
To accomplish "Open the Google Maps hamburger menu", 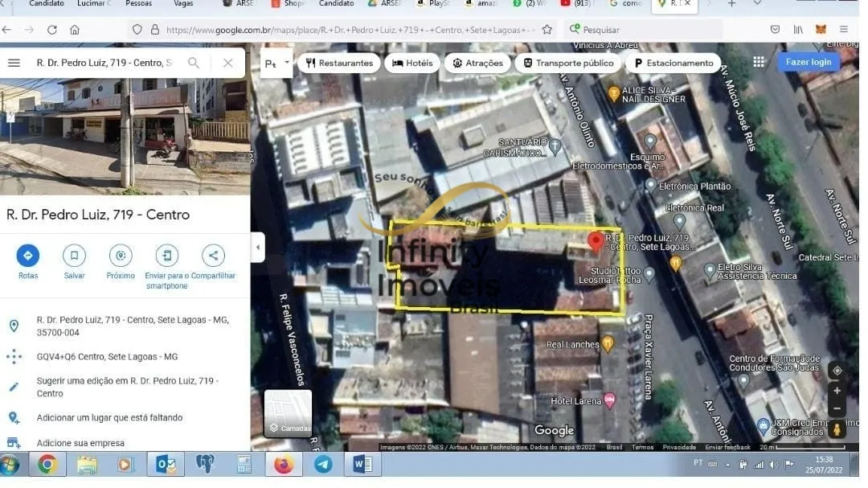I will point(14,64).
